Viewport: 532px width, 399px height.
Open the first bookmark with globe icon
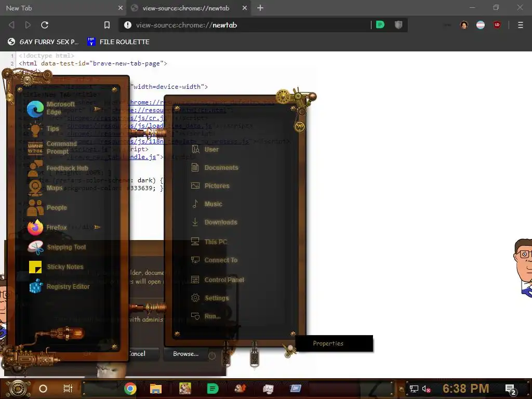pos(43,42)
